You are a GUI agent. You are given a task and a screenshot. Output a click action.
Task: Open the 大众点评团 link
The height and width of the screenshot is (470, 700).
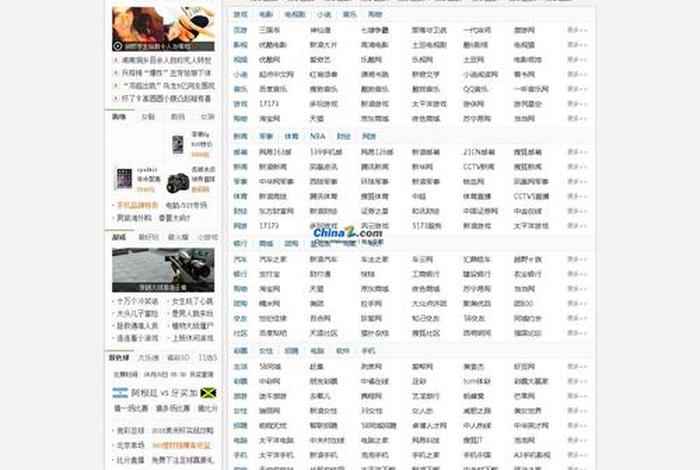(x=429, y=304)
